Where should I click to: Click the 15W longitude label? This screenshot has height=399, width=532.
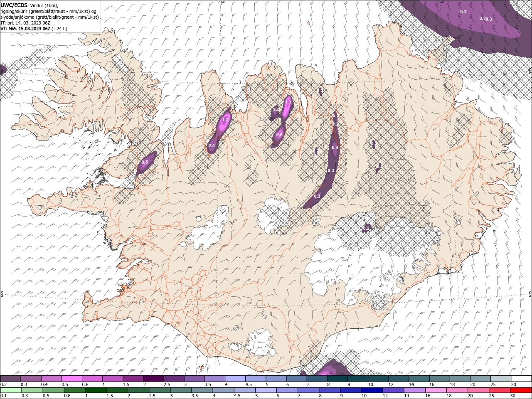[x=440, y=2]
